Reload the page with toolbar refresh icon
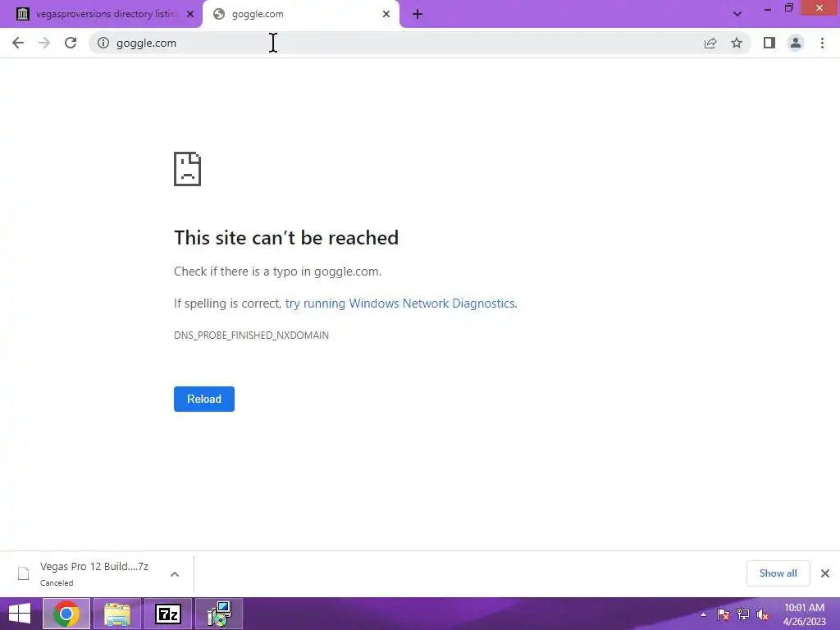The width and height of the screenshot is (840, 630). click(71, 43)
